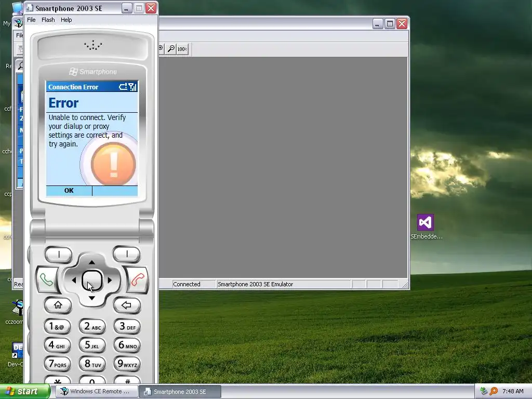
Task: Open the Help menu in the emulator
Action: point(66,20)
